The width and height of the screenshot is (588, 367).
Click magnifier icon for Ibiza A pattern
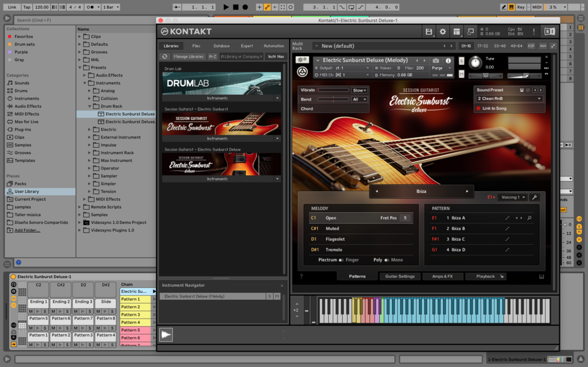(529, 218)
